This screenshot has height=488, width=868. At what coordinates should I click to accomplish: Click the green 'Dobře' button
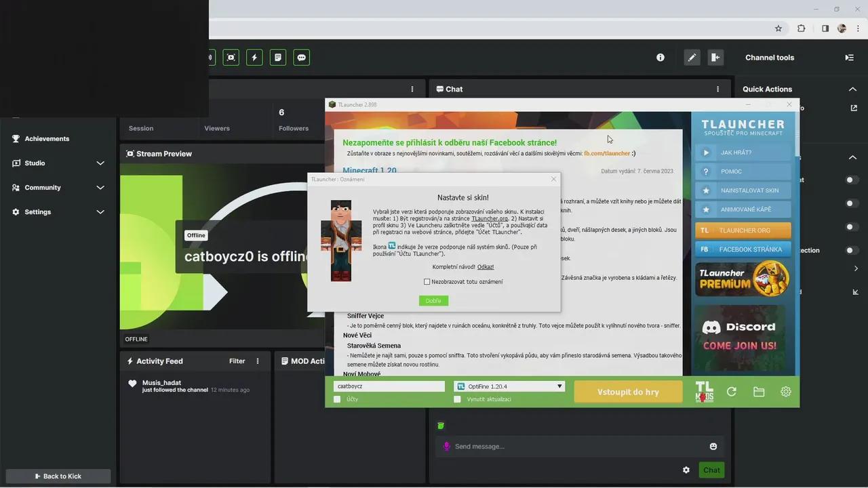point(433,301)
